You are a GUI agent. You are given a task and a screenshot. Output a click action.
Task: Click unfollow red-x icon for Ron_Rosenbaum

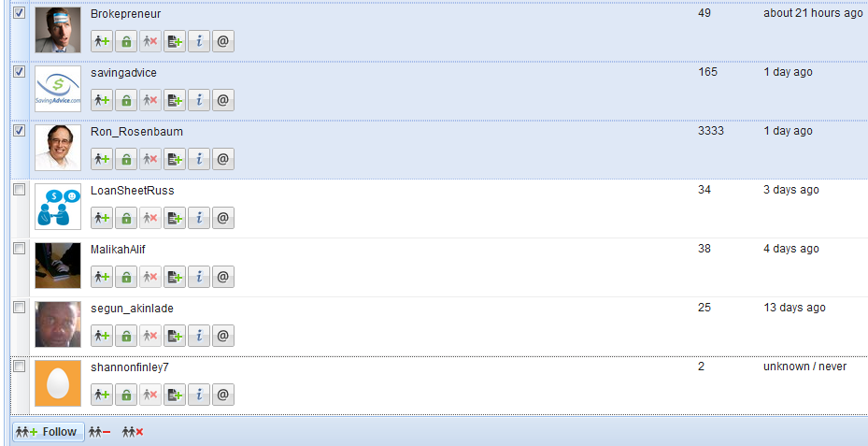pyautogui.click(x=150, y=160)
